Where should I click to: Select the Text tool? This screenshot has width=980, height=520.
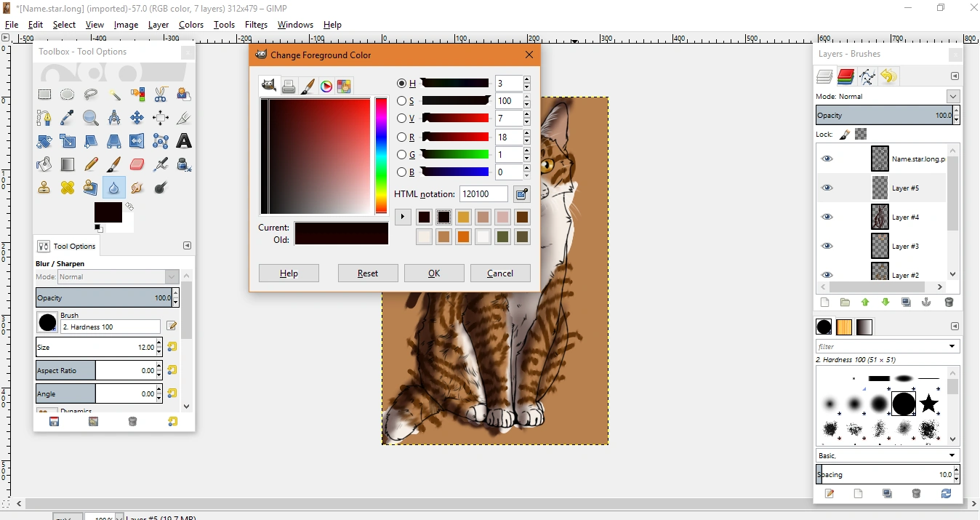point(184,141)
